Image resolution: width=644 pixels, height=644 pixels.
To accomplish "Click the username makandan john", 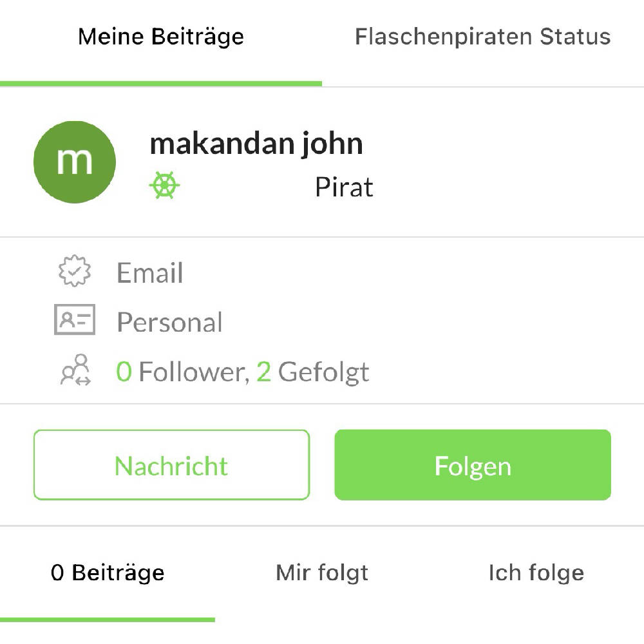I will [x=257, y=143].
